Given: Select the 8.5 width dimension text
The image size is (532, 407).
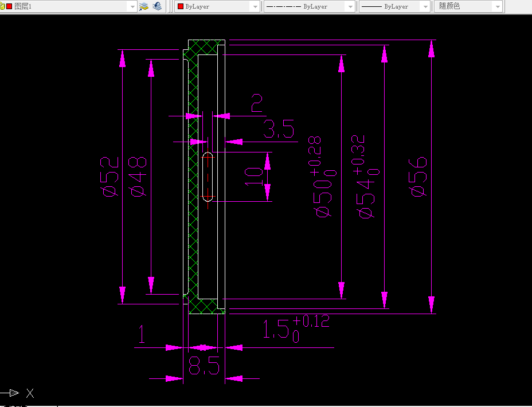Looking at the screenshot, I should tap(204, 365).
